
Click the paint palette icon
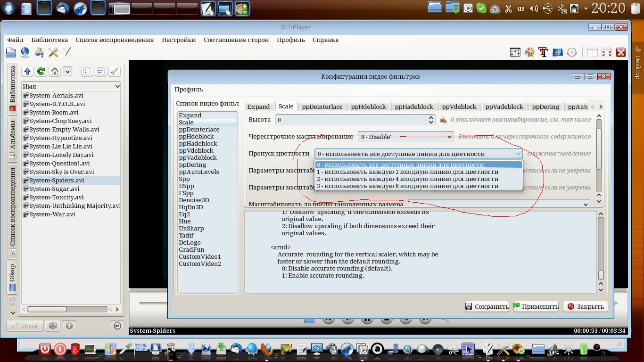[x=529, y=52]
